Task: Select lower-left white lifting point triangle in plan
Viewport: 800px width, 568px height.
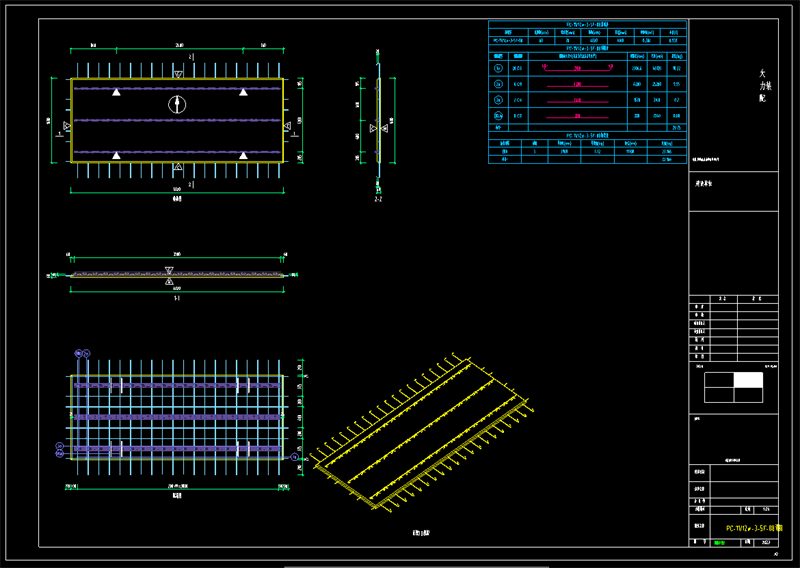Action: coord(116,155)
